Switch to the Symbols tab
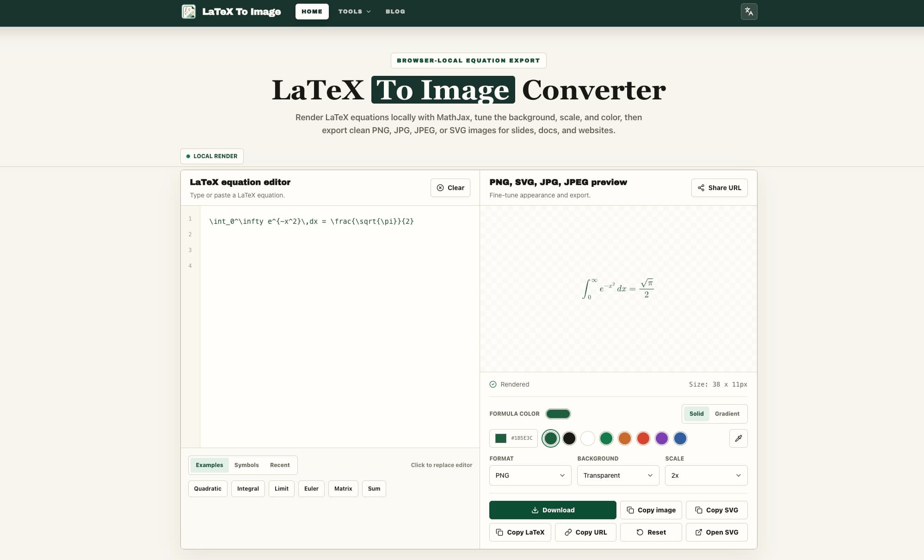 [246, 465]
